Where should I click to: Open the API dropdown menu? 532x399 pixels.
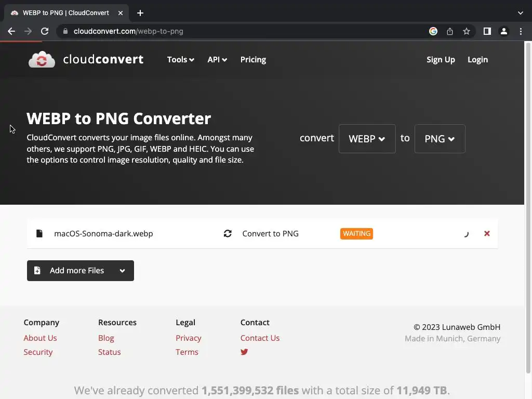point(217,60)
